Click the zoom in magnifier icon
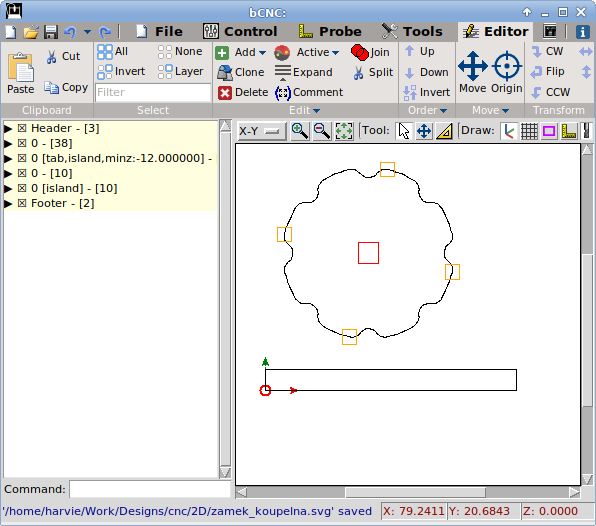This screenshot has width=596, height=526. (300, 131)
